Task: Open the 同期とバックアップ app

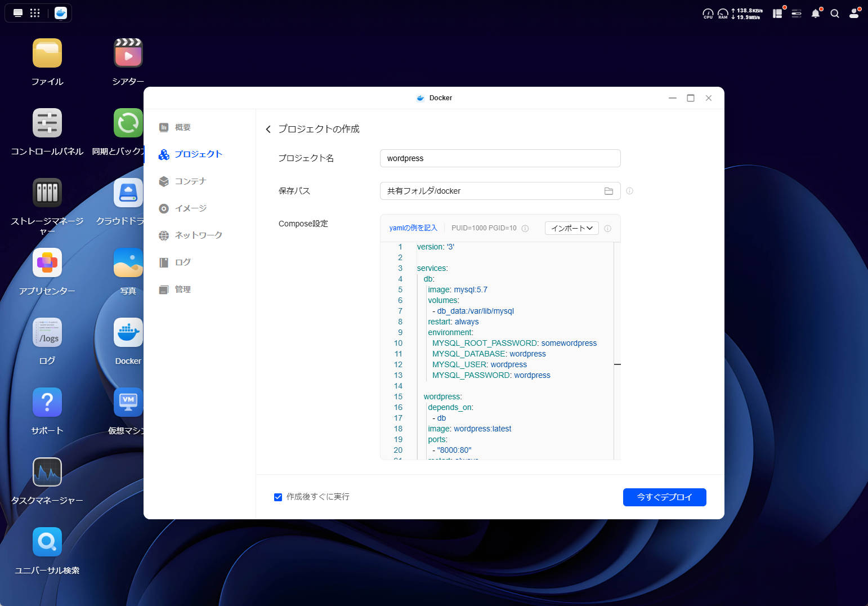Action: [x=128, y=123]
